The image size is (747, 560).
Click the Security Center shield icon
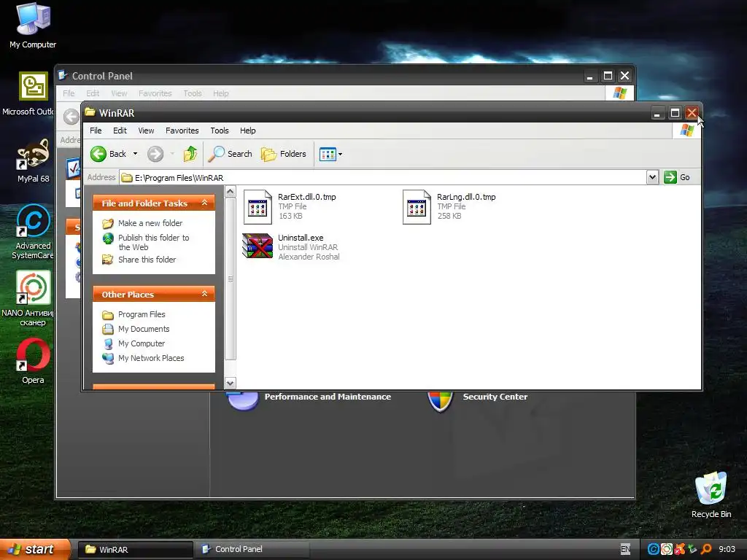440,401
